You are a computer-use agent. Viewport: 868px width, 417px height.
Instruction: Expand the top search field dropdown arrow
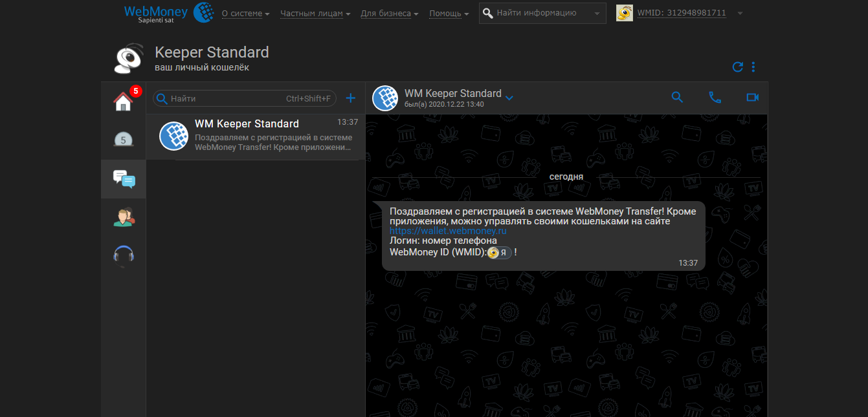(596, 13)
